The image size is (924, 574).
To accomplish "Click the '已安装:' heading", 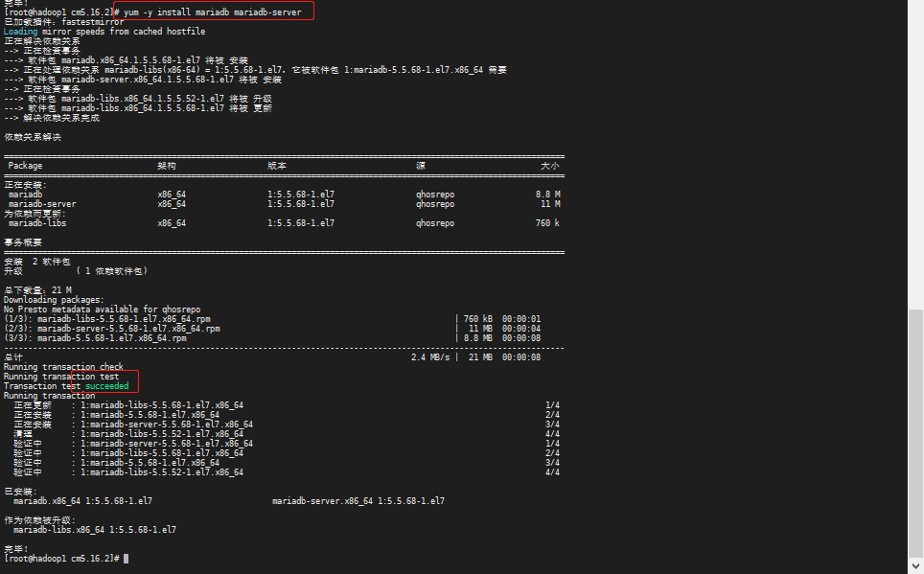I will click(21, 492).
